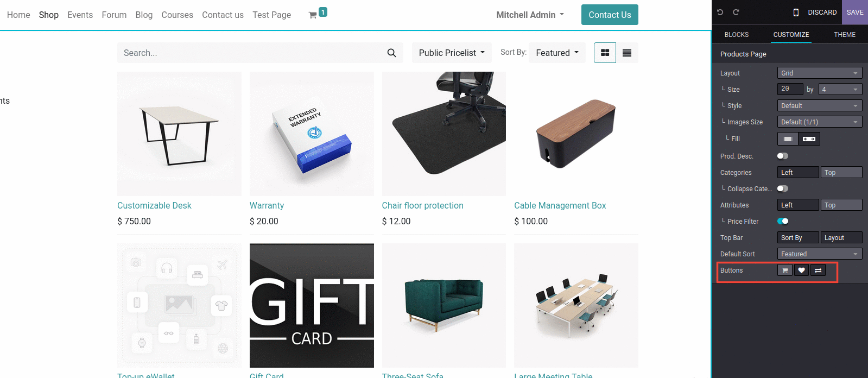Open the Customizable Desk product link
Image resolution: width=868 pixels, height=378 pixels.
pos(154,205)
